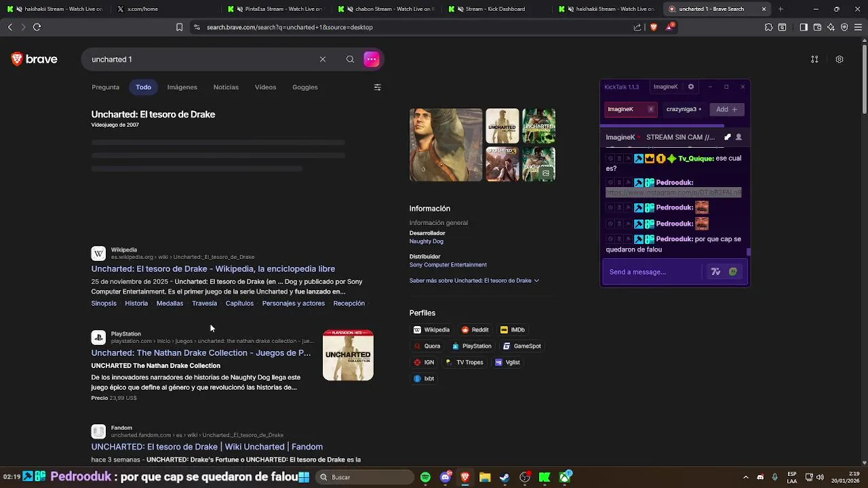Open Leo AI sparkle icon in toolbar
Image resolution: width=868 pixels, height=488 pixels.
831,27
